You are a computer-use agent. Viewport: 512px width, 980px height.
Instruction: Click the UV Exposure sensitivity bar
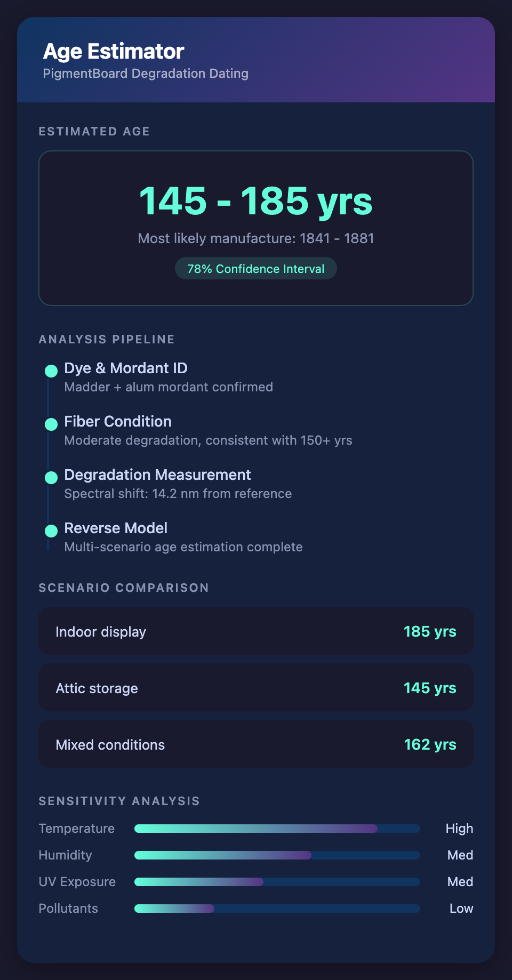coord(277,882)
